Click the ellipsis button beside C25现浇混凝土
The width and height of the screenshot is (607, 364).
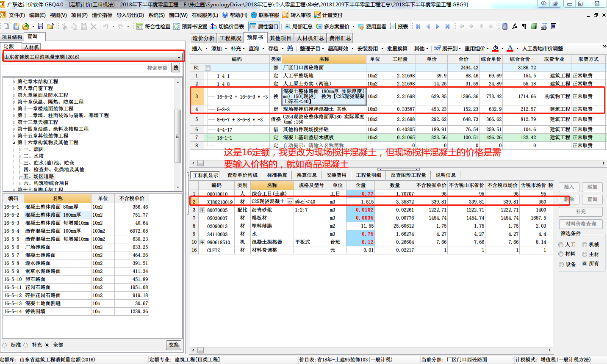pyautogui.click(x=290, y=202)
